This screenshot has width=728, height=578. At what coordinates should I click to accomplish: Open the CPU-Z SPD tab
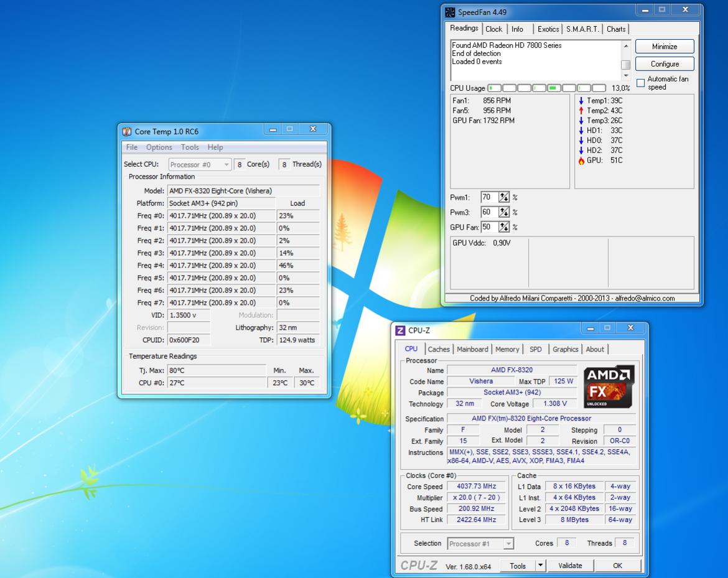(x=536, y=350)
